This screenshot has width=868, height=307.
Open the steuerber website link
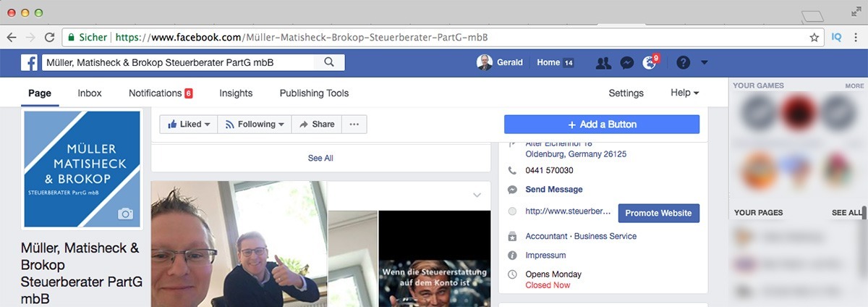coord(569,212)
